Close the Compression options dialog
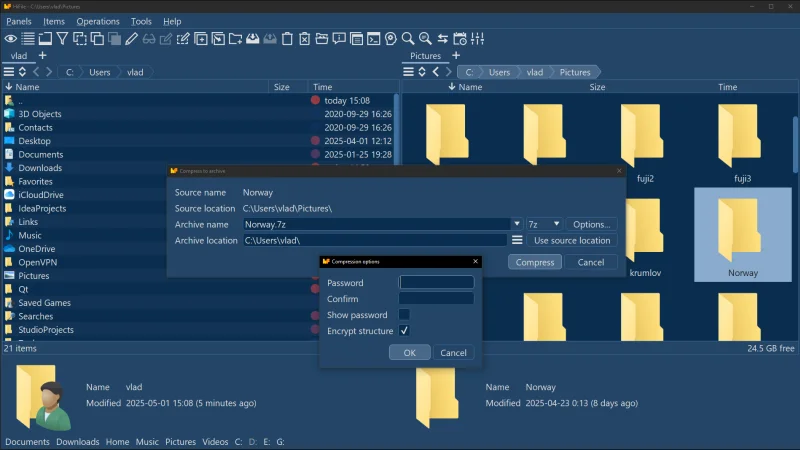 pyautogui.click(x=476, y=261)
